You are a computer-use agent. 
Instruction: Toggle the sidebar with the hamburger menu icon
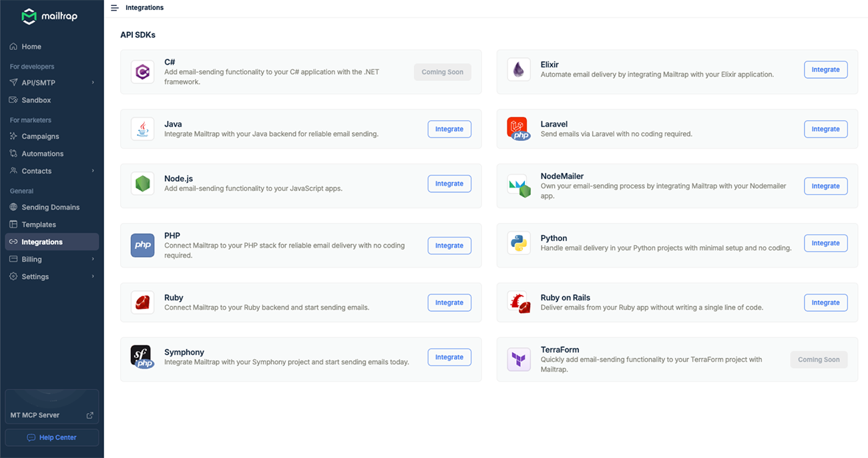(x=114, y=8)
